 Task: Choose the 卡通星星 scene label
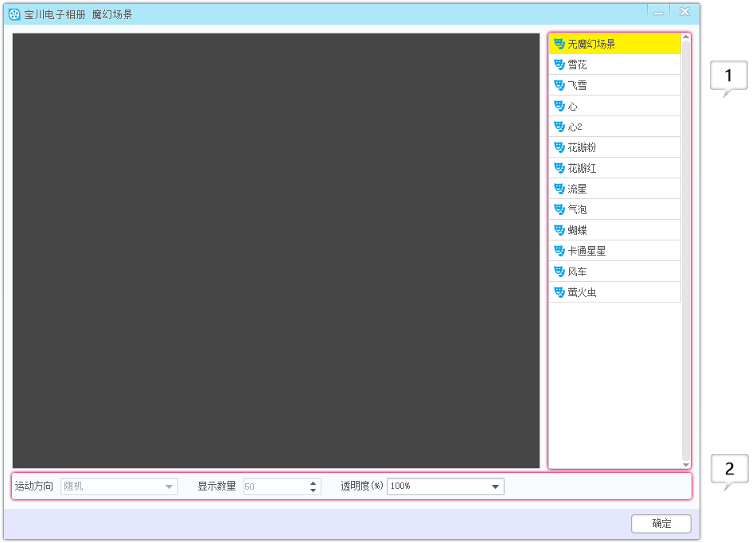pyautogui.click(x=586, y=252)
